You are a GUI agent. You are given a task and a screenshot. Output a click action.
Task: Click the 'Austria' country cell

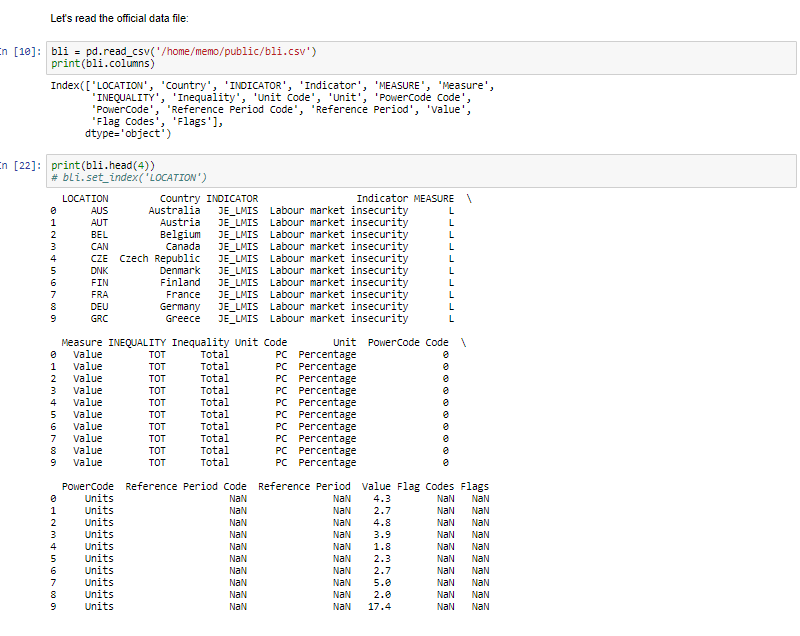click(180, 222)
